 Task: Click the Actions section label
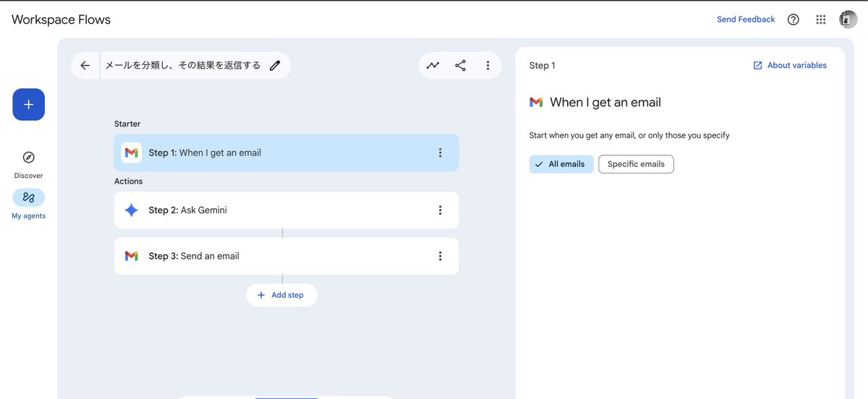(129, 181)
